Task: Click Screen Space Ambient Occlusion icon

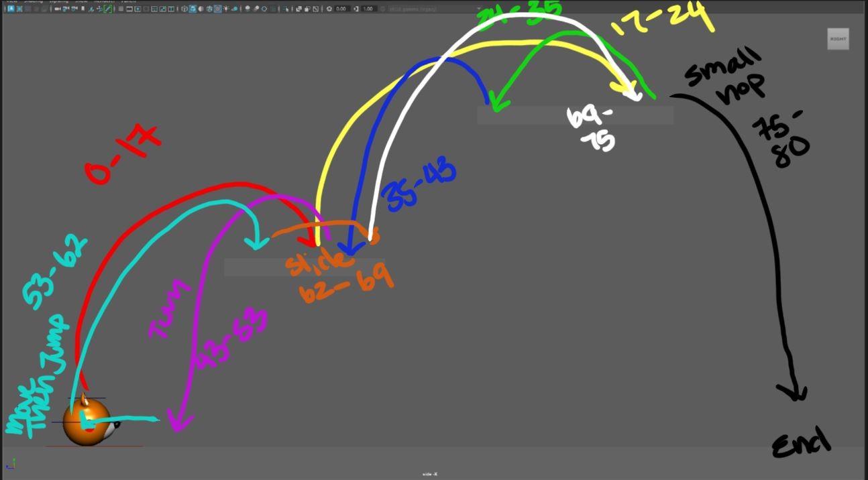Action: point(248,9)
